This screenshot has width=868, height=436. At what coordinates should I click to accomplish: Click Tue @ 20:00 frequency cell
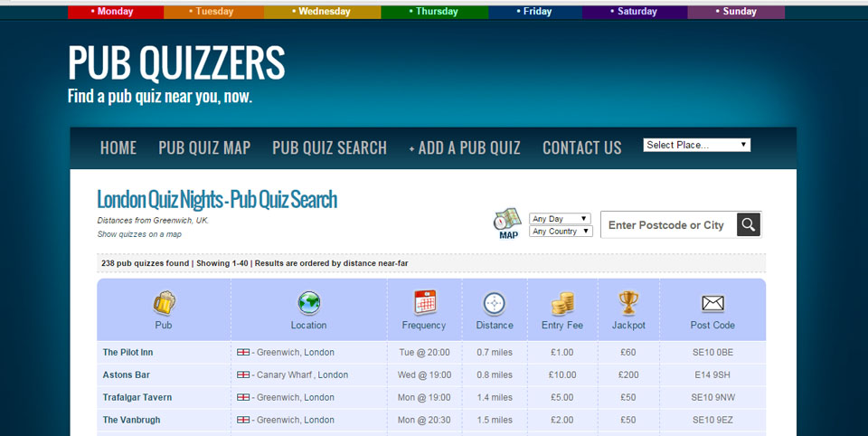425,353
